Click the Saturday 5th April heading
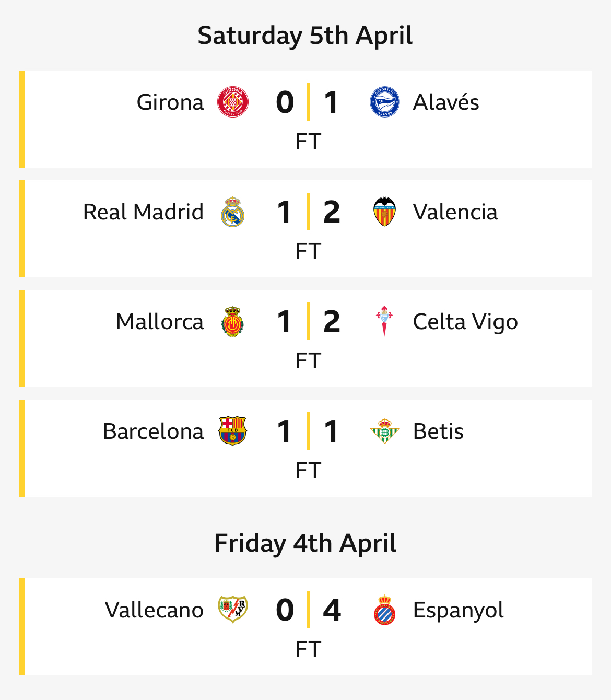This screenshot has width=611, height=700. [305, 36]
